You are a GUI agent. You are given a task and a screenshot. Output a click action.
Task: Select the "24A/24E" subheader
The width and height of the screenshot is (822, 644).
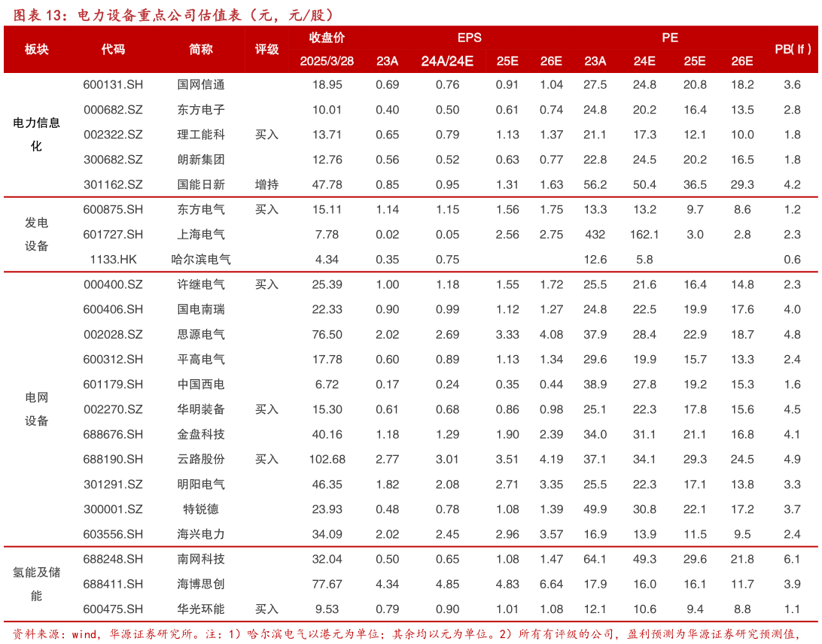tap(447, 61)
